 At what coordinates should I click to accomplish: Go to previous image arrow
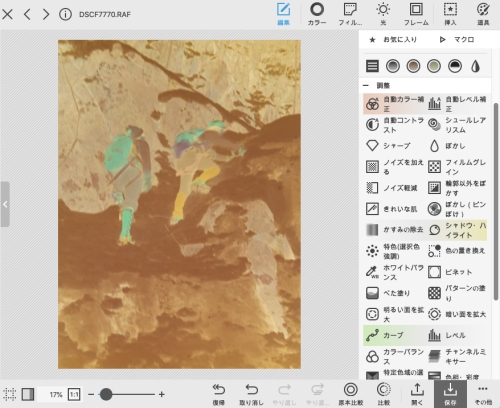pos(27,14)
